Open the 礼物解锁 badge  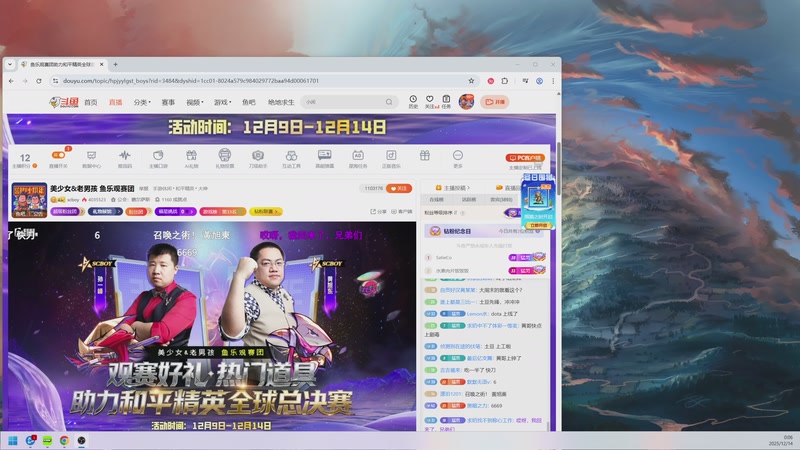pos(105,211)
